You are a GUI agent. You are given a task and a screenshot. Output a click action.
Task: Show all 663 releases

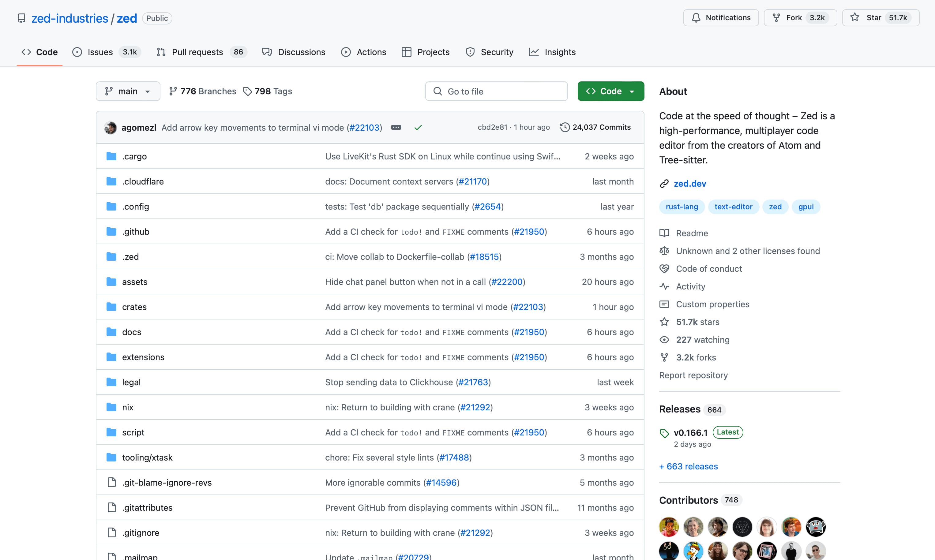pyautogui.click(x=688, y=466)
